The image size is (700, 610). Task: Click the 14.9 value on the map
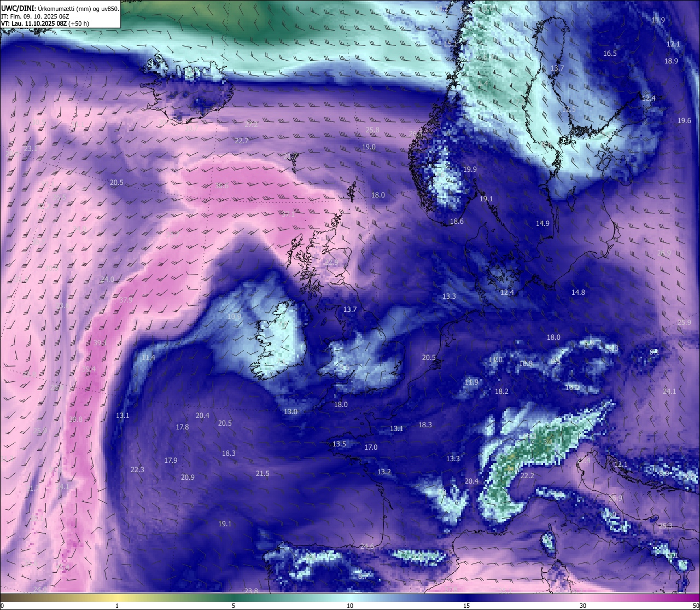(x=542, y=224)
